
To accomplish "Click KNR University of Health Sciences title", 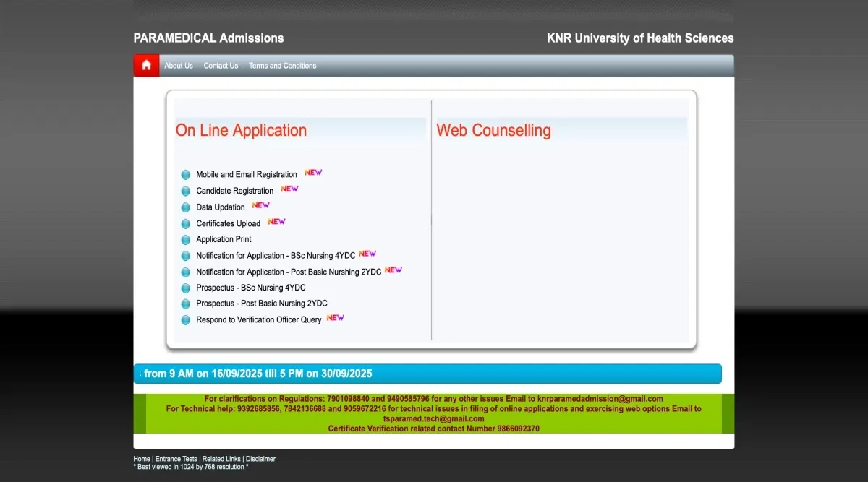I will [640, 38].
